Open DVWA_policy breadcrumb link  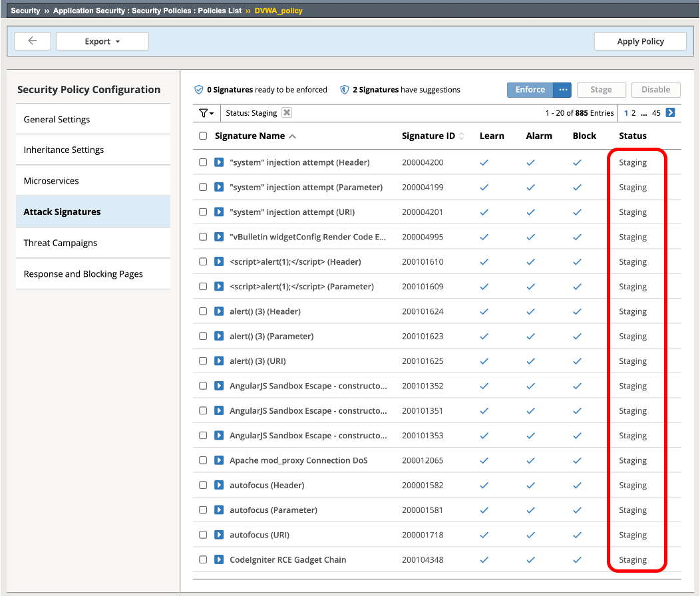click(279, 11)
